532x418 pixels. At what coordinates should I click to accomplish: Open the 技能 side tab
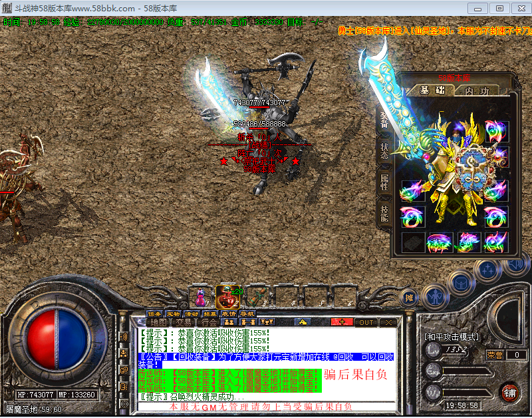tap(384, 214)
